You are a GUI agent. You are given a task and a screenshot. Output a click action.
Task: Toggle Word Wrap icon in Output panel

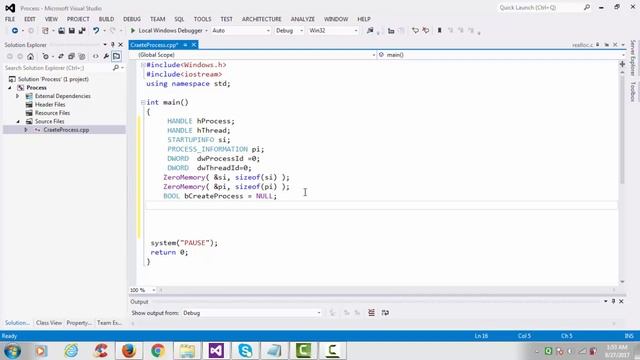click(x=385, y=313)
